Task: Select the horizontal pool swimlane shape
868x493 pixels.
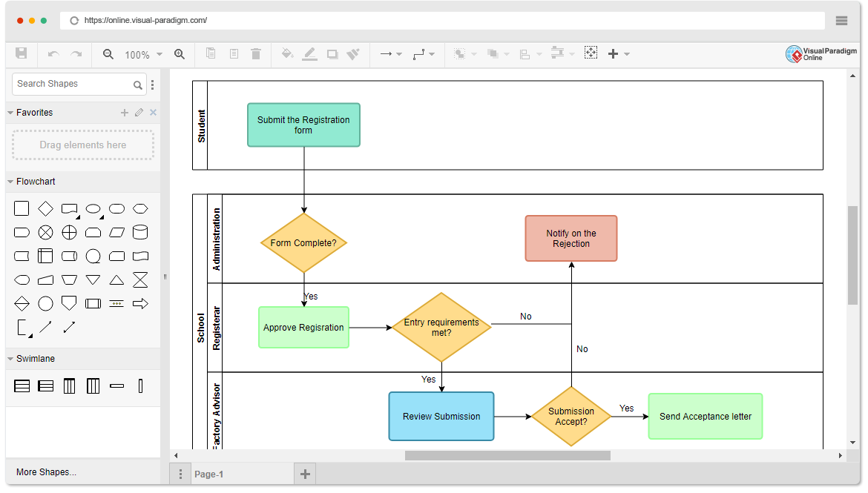Action: (x=22, y=386)
